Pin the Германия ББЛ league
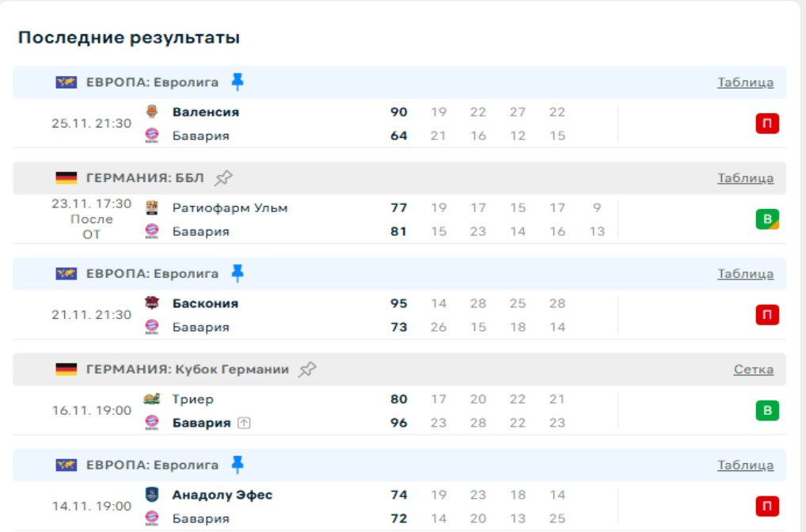 [x=224, y=178]
